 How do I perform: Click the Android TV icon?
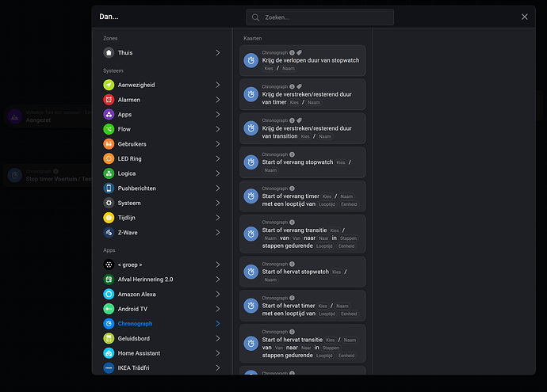pos(109,309)
